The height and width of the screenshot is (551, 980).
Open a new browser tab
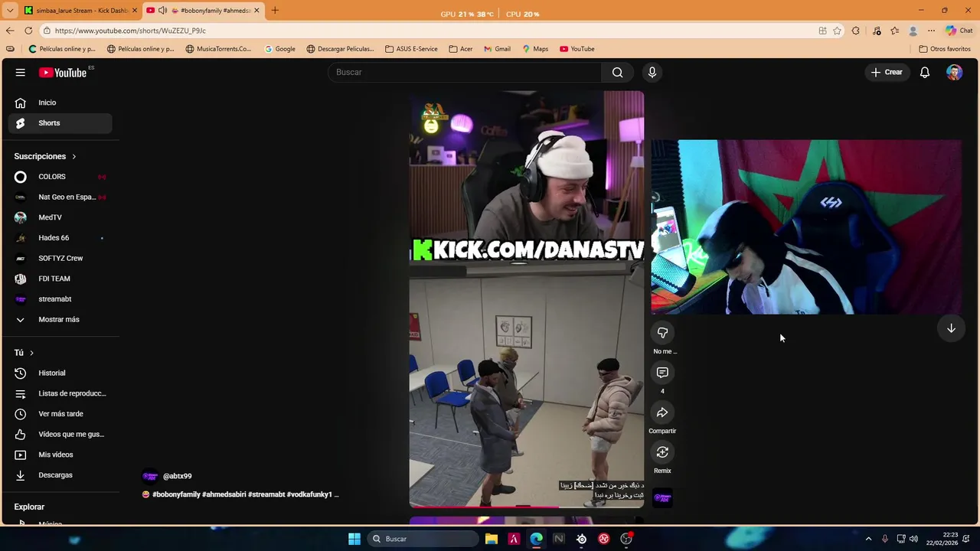click(275, 11)
